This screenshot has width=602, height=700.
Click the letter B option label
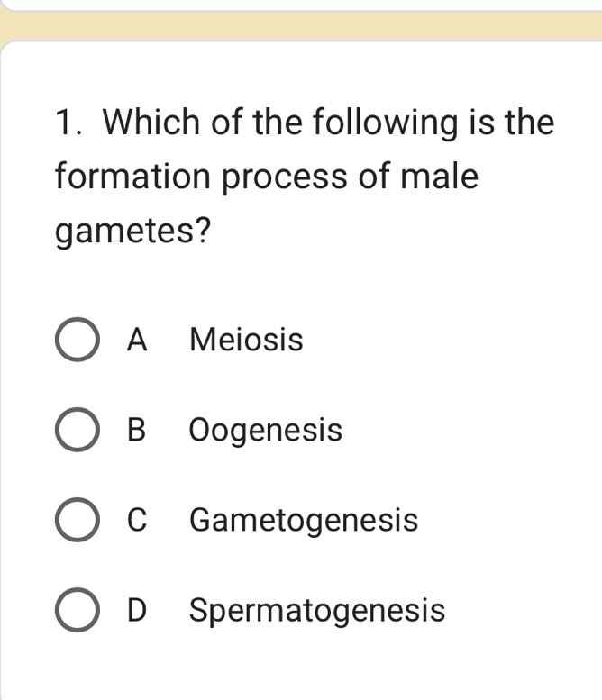click(x=137, y=431)
